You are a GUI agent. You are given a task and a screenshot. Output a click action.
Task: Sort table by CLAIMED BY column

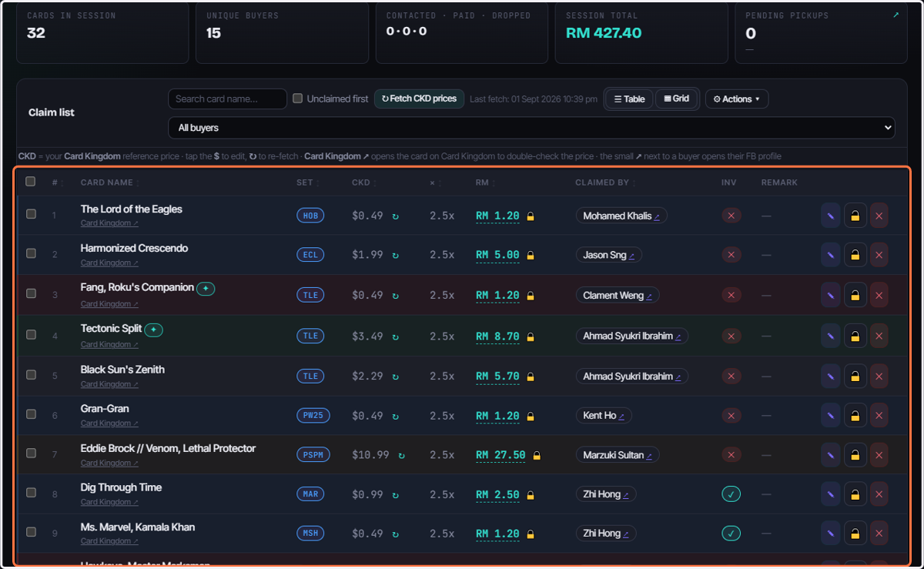tap(604, 182)
